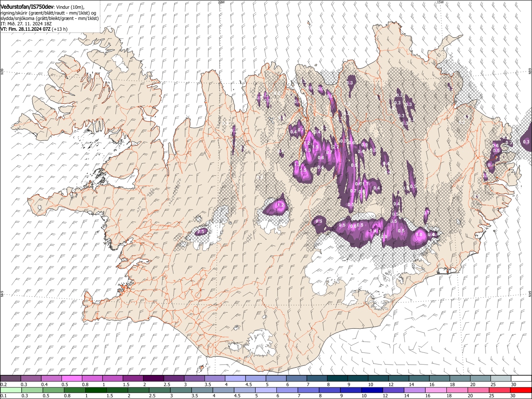Click the light pink 16 rain legend swatch

[x=436, y=390]
